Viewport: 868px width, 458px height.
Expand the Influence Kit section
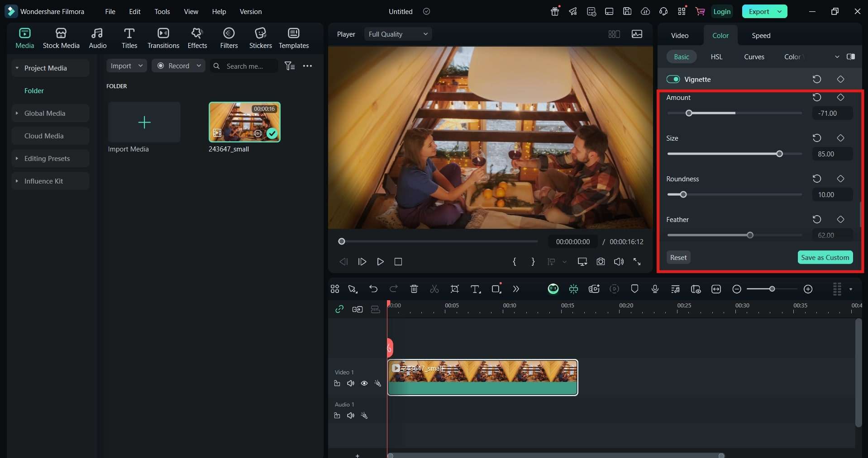17,181
